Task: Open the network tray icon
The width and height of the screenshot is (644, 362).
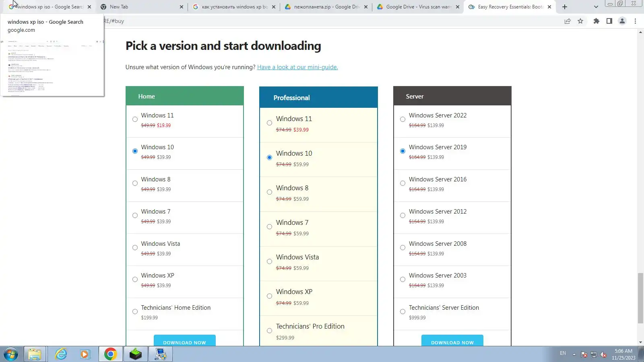Action: coord(594,354)
